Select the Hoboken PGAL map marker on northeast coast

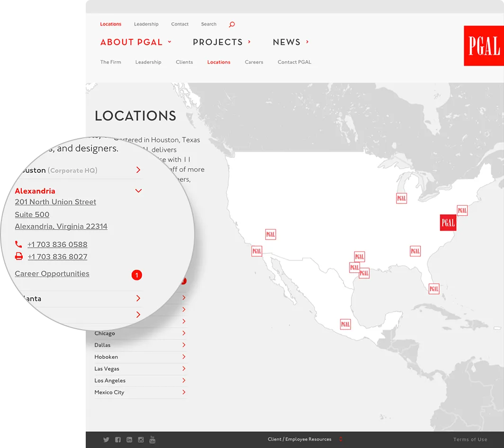462,210
